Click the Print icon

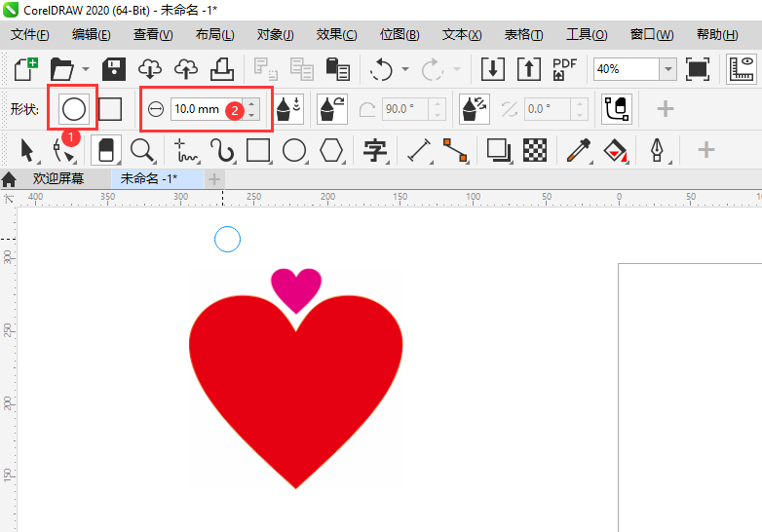pos(221,69)
